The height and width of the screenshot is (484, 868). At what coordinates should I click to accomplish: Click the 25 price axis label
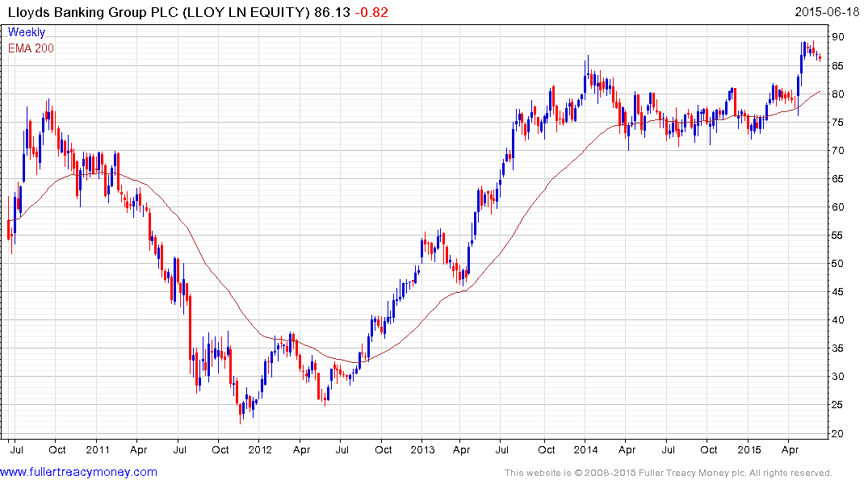[837, 405]
